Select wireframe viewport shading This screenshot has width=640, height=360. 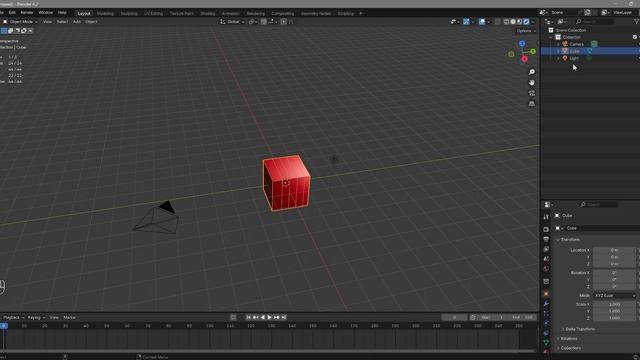point(506,22)
